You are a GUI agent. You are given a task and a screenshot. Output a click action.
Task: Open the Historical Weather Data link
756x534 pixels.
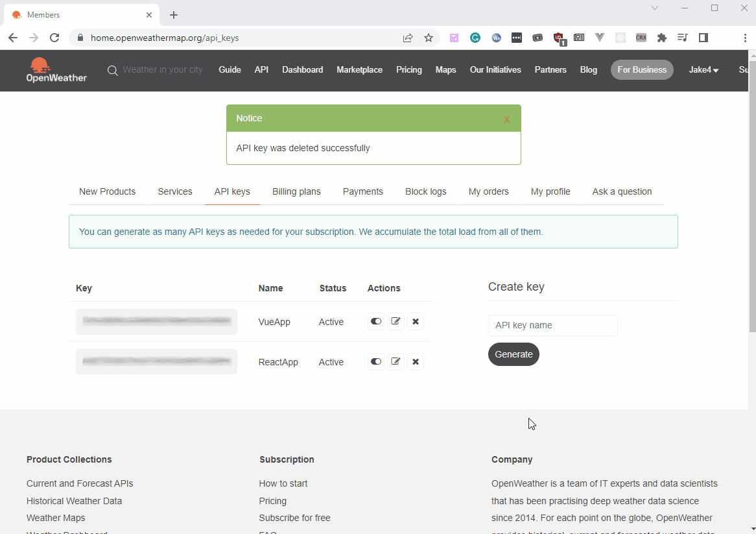[x=74, y=500]
